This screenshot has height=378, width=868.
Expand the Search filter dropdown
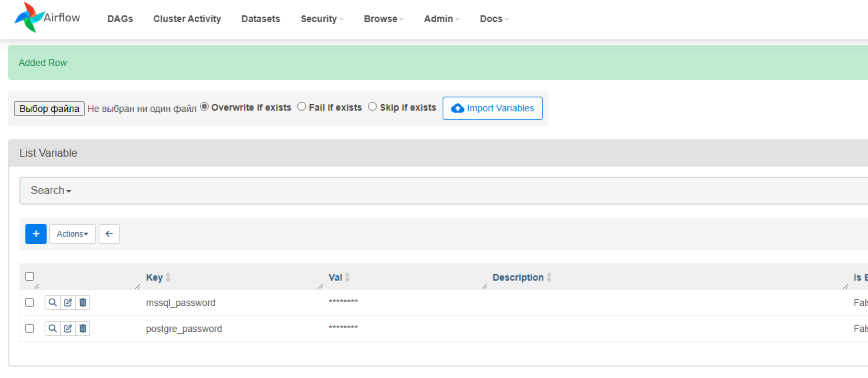coord(51,191)
